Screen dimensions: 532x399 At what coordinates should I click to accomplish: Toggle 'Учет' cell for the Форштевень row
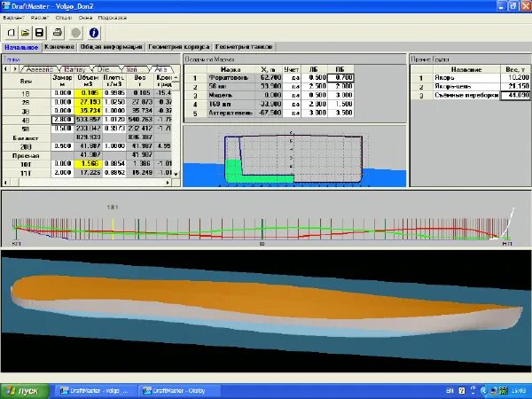tap(292, 78)
